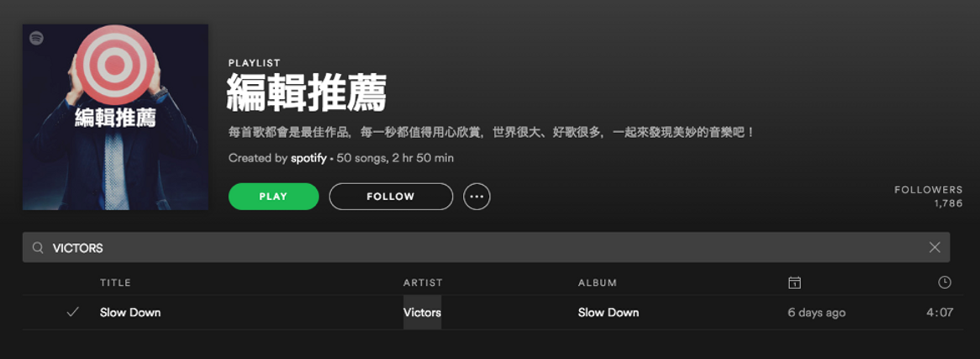980x359 pixels.
Task: Toggle the saved checkmark for Slow Down
Action: pyautogui.click(x=72, y=312)
